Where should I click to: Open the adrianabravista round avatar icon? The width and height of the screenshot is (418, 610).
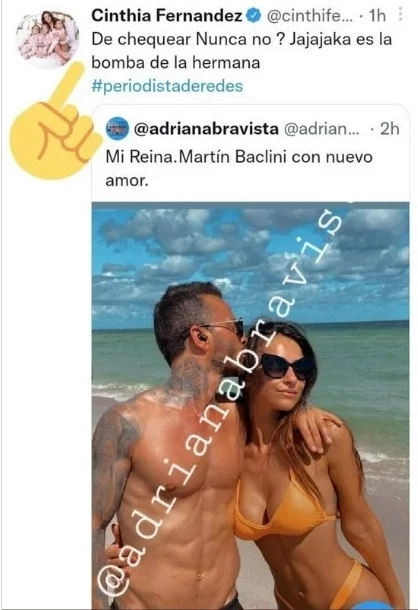(117, 128)
